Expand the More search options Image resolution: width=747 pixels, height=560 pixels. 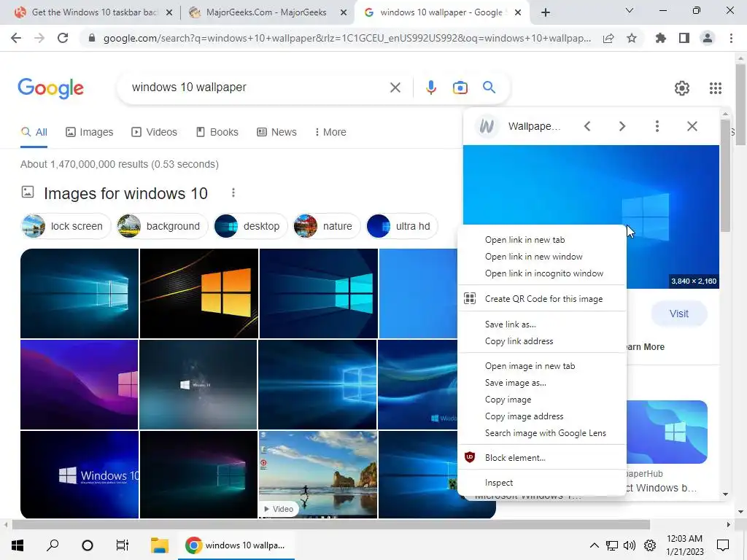330,132
